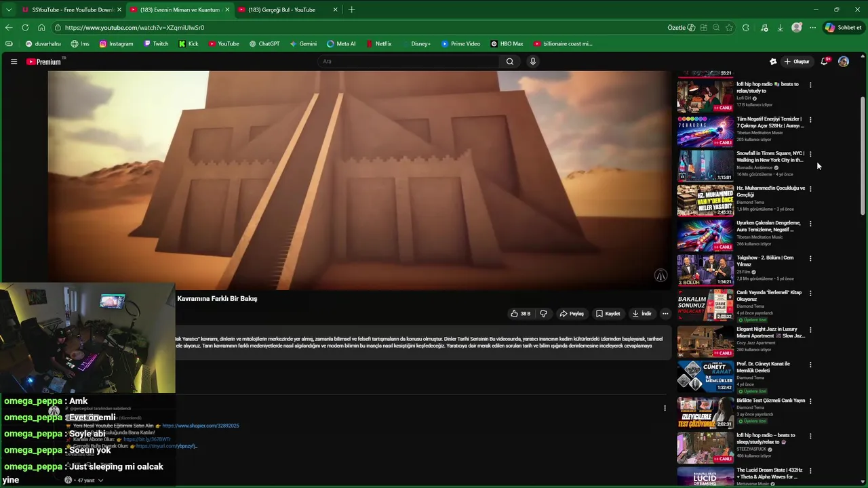Open the YouTube account avatar menu

(844, 62)
